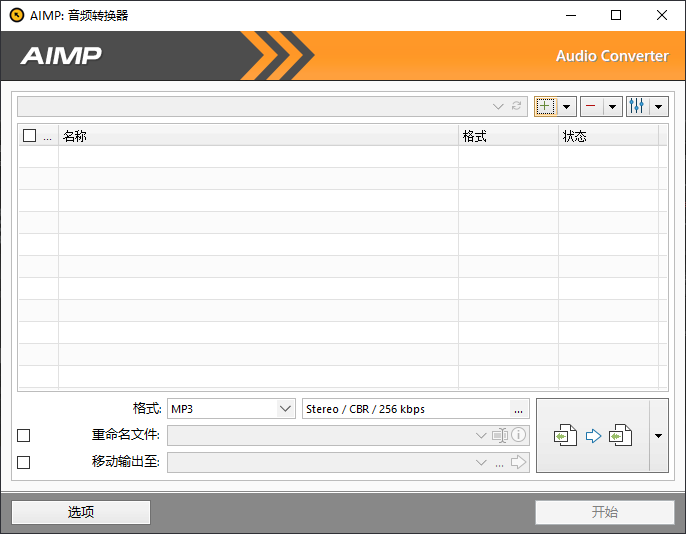Viewport: 686px width, 534px height.
Task: Enable the 移动输出至 checkbox
Action: (x=24, y=462)
